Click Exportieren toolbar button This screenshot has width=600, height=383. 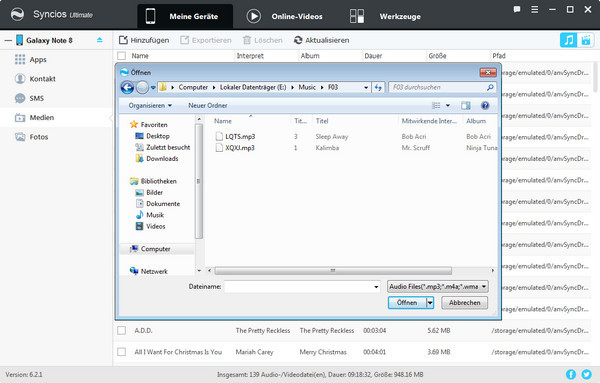click(x=206, y=40)
